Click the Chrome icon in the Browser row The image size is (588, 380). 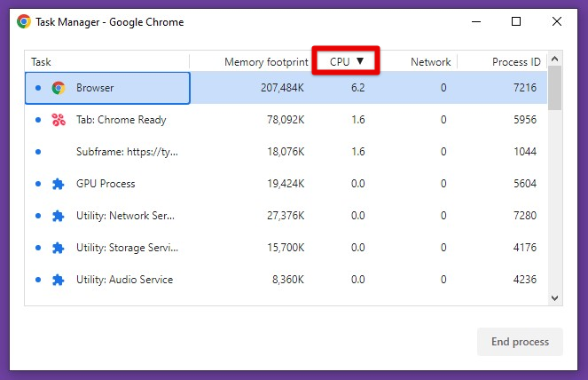(59, 88)
